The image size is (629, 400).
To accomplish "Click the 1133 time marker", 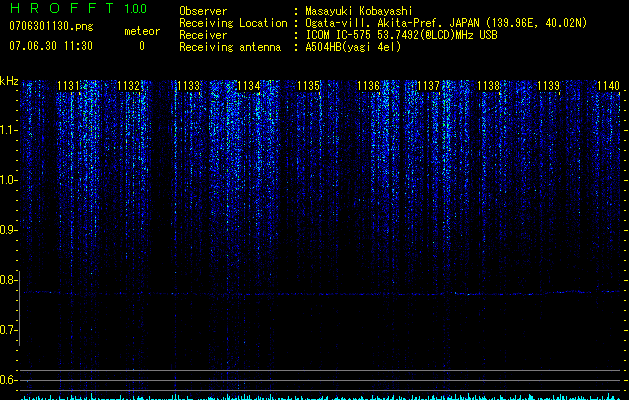I will point(189,85).
